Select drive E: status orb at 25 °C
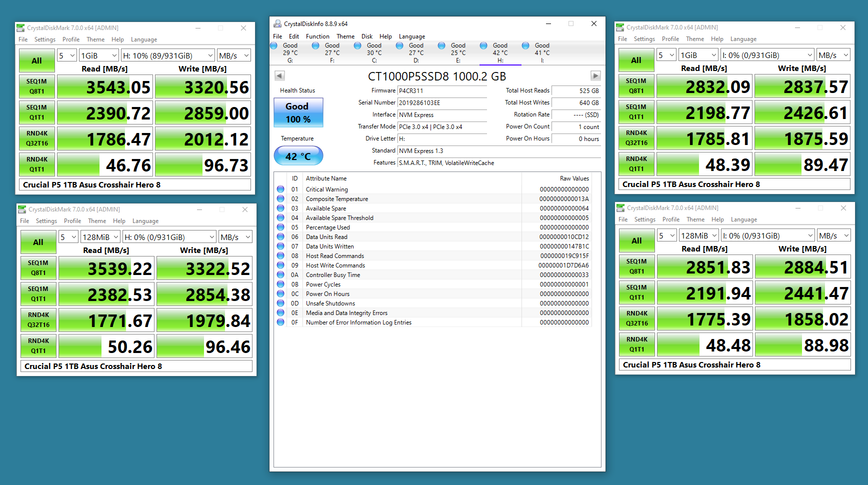Screen dimensions: 868x485 (x=441, y=45)
